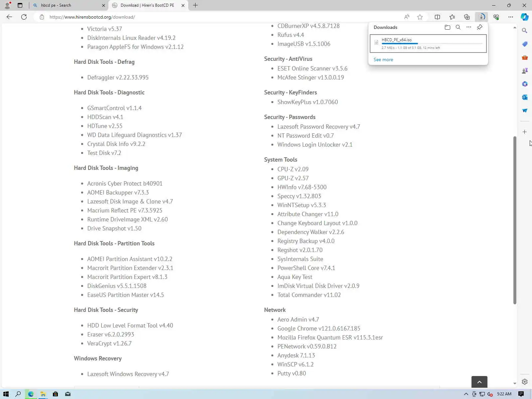The width and height of the screenshot is (532, 399).
Task: Click the scroll back to top button
Action: [x=479, y=382]
